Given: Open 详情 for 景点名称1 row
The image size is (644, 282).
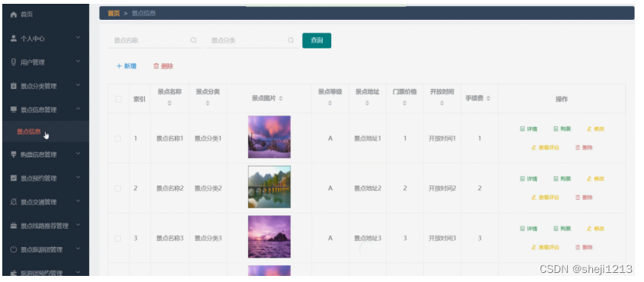Looking at the screenshot, I should coord(528,128).
